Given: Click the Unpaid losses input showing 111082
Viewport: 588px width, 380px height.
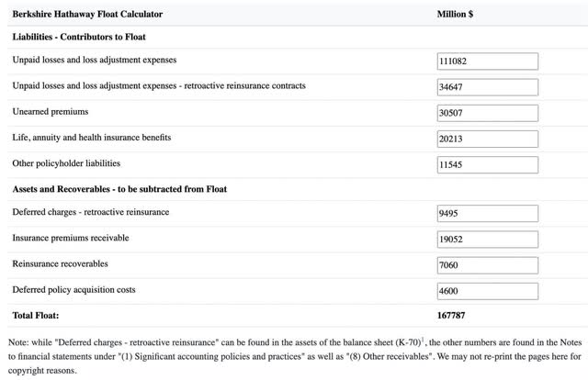Looking at the screenshot, I should click(487, 61).
